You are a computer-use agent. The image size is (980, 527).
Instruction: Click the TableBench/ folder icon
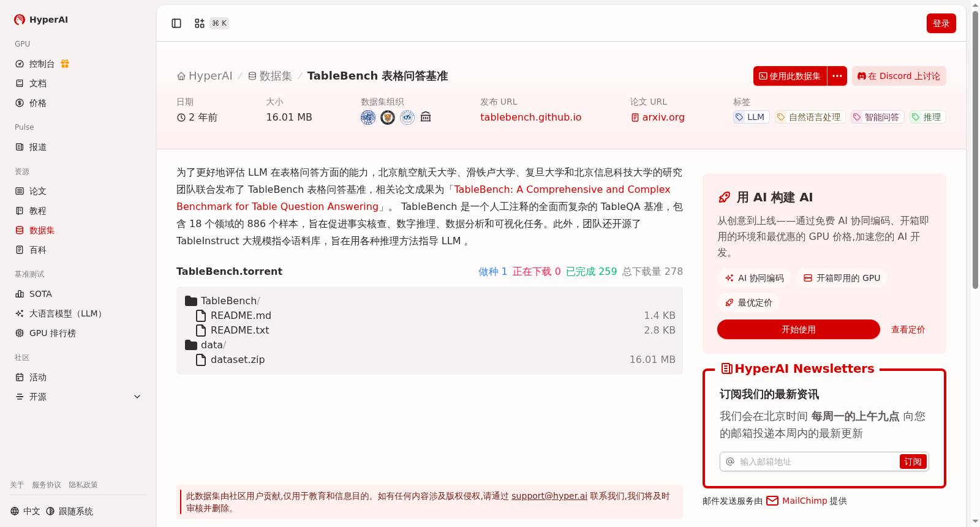[x=191, y=301]
